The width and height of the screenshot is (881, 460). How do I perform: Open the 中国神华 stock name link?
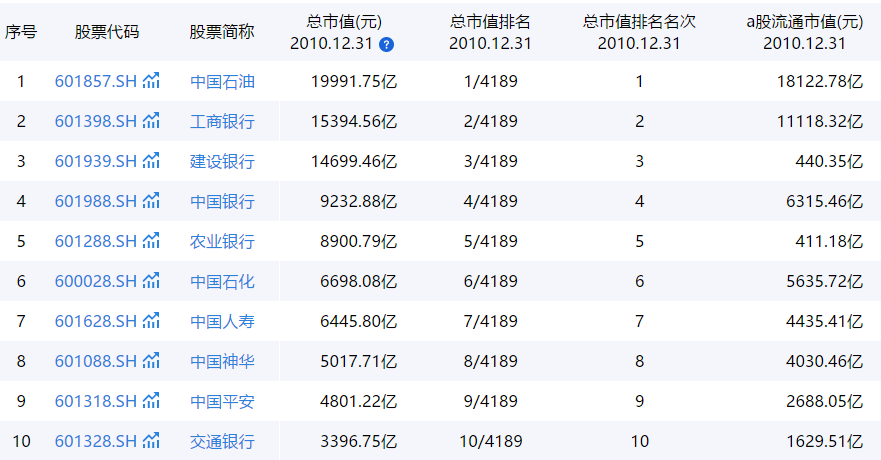point(222,361)
